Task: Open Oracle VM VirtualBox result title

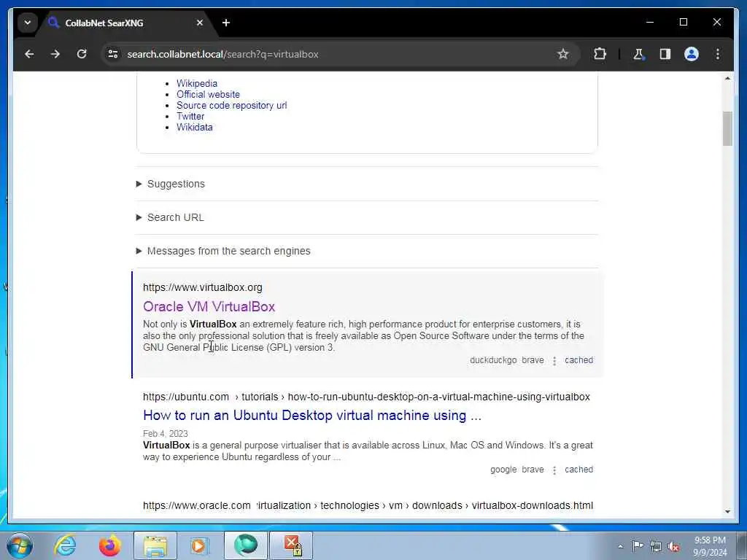Action: pyautogui.click(x=209, y=306)
